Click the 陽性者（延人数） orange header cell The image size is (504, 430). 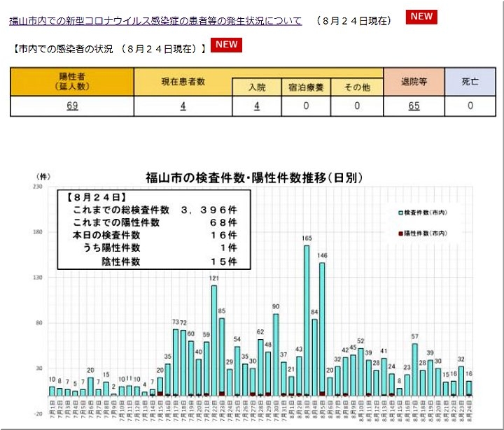coord(71,81)
